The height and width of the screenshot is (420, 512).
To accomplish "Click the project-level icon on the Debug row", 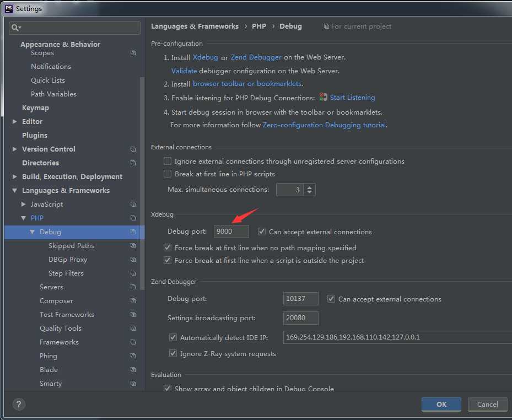I will tap(133, 232).
